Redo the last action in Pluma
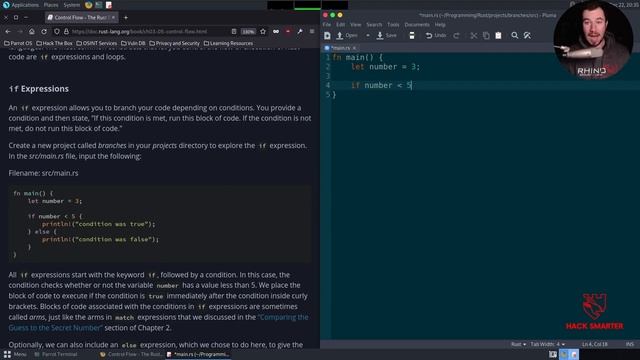 tap(456, 36)
